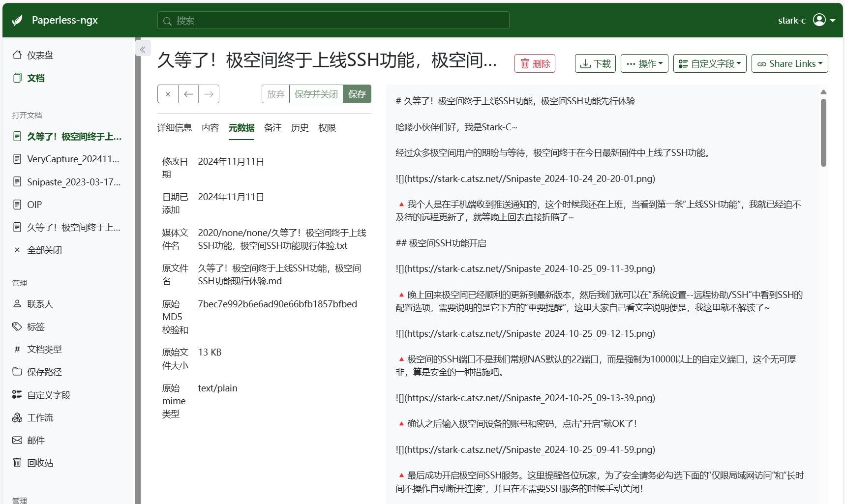Viewport: 845px width, 504px height.
Task: Open the VeryCapture_202411 document
Action: point(66,159)
